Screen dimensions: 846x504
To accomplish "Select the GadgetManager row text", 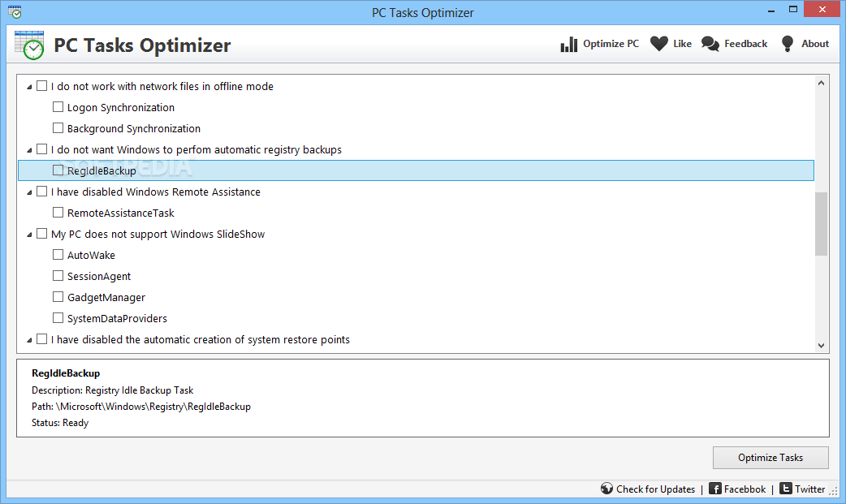I will pos(106,297).
